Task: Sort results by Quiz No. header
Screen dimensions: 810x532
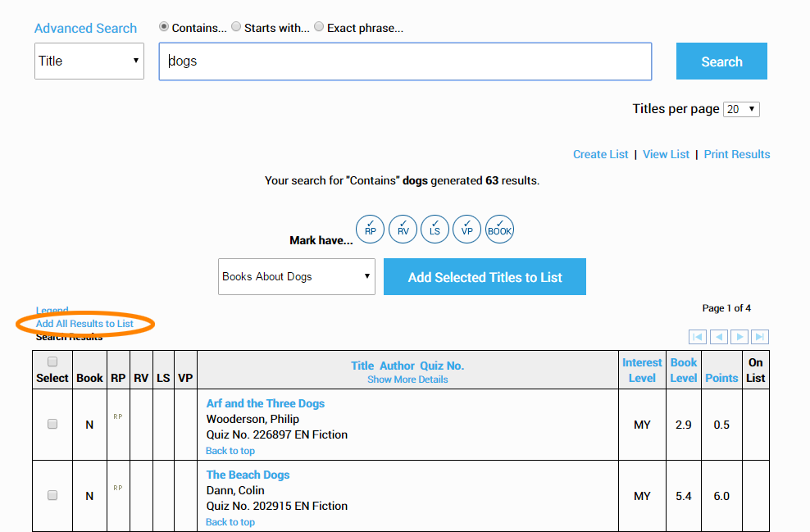Action: [x=442, y=366]
